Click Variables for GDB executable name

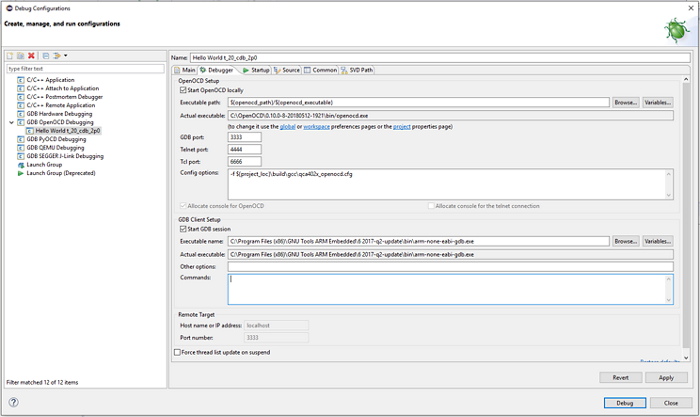point(658,242)
